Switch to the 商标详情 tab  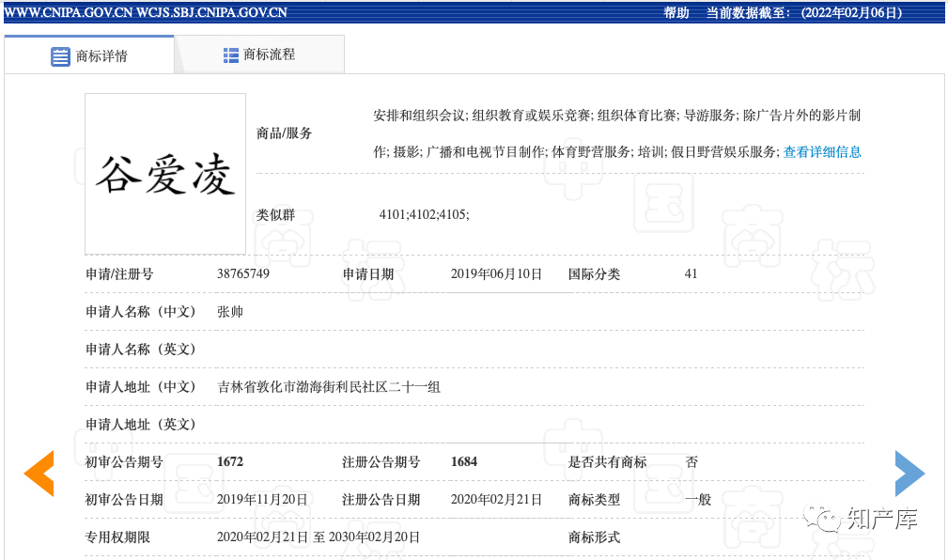click(101, 56)
